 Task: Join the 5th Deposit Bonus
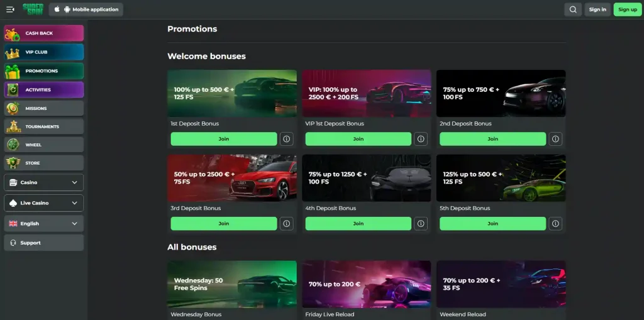493,223
